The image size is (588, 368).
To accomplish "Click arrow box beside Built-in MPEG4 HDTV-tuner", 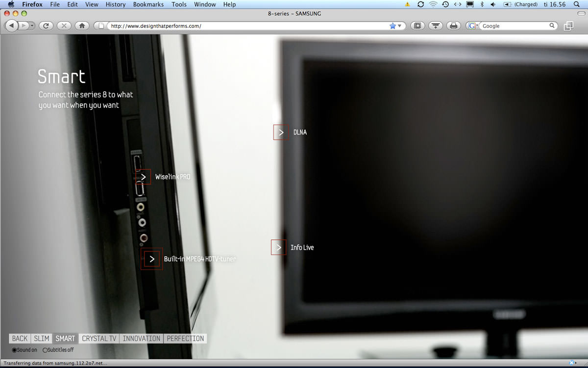I will point(152,259).
